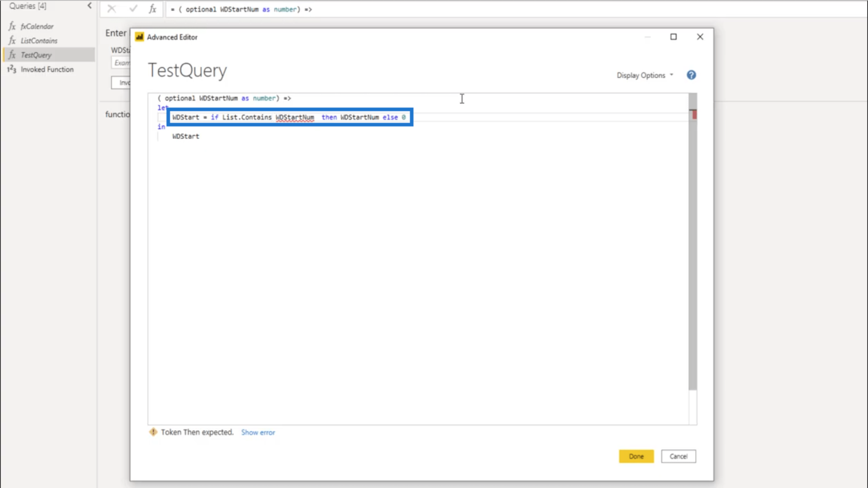This screenshot has height=488, width=868.
Task: Click the warning icon beside Token Then expected
Action: 153,432
